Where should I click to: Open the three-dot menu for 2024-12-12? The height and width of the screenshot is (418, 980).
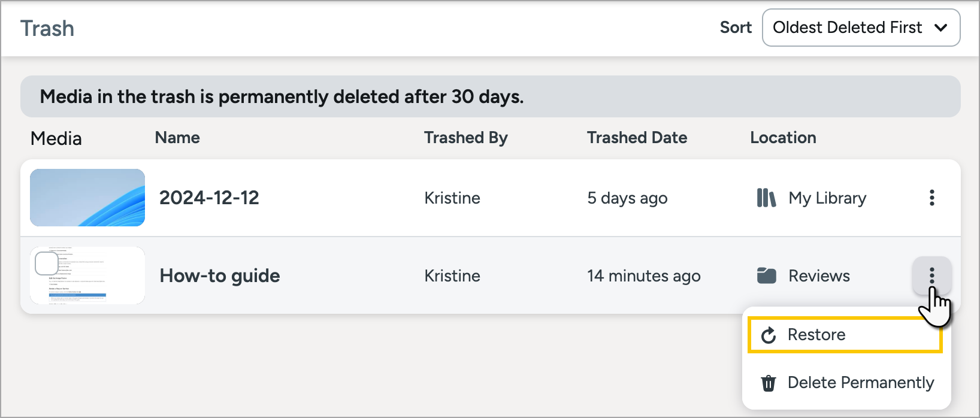pyautogui.click(x=931, y=198)
